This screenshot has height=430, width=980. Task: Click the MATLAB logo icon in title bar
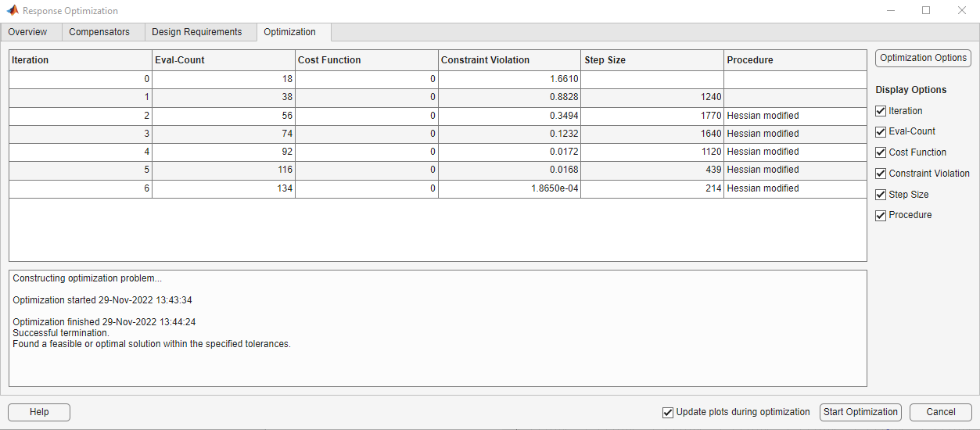pyautogui.click(x=13, y=11)
